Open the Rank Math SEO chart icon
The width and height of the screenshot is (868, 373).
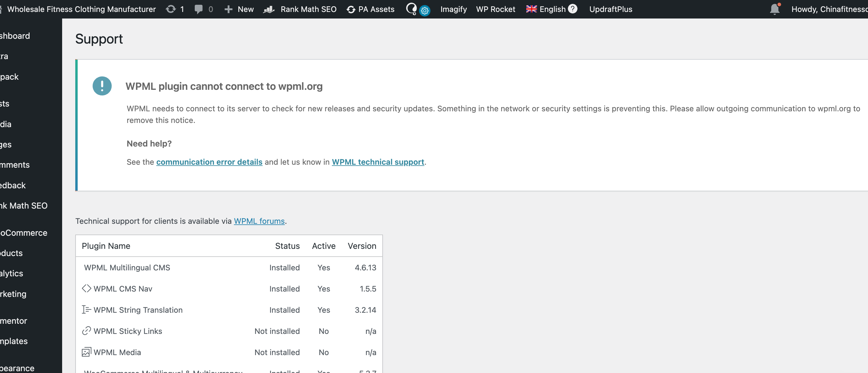[269, 9]
